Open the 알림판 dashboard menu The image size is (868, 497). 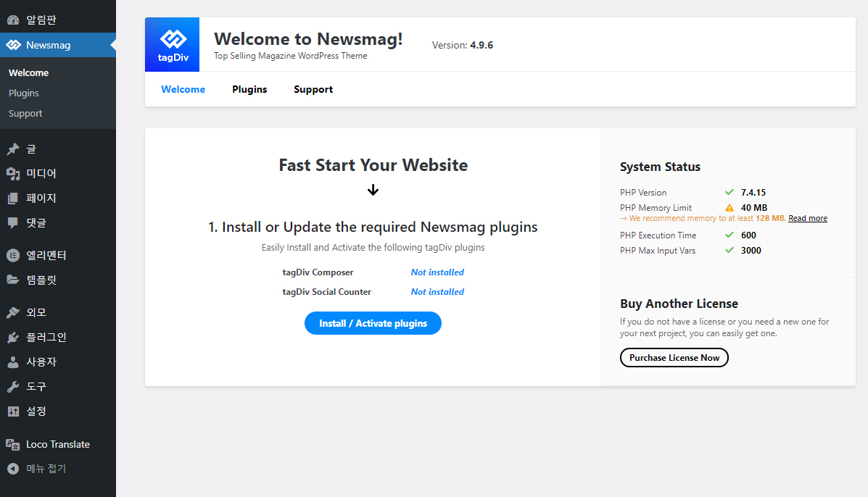(58, 20)
